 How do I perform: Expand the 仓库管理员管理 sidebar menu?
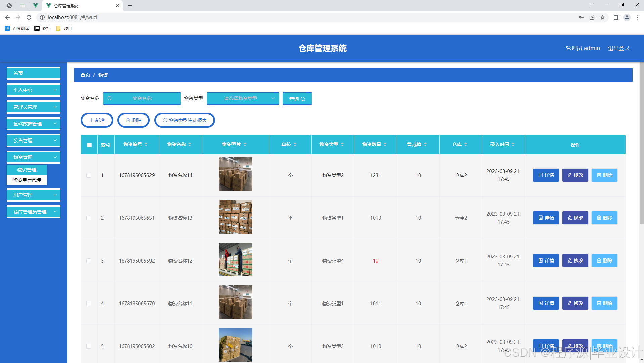click(34, 212)
